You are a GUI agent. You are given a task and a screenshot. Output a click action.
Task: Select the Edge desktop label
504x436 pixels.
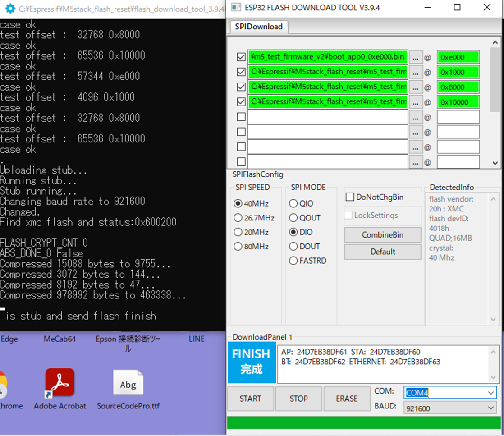pyautogui.click(x=9, y=339)
